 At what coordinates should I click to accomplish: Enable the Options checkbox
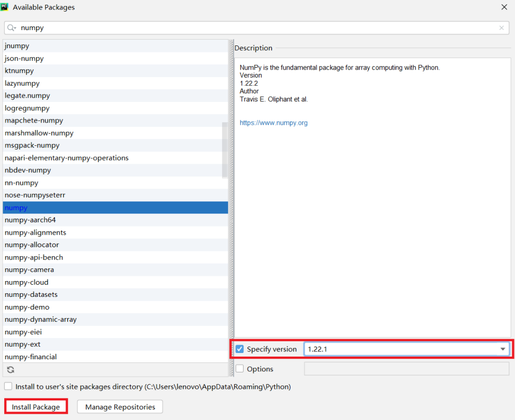coord(240,368)
